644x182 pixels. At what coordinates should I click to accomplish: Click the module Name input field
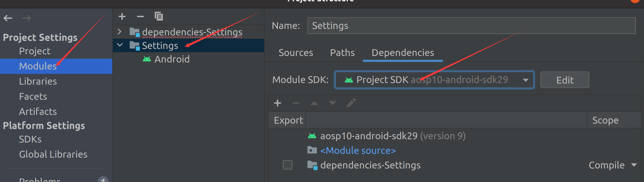pos(471,26)
